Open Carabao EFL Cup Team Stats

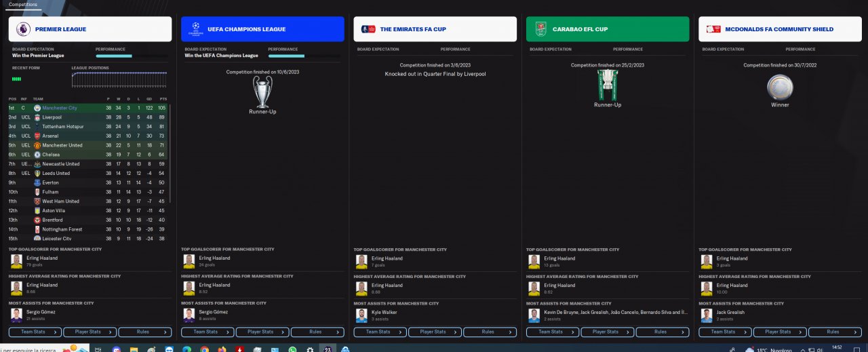[x=553, y=332]
